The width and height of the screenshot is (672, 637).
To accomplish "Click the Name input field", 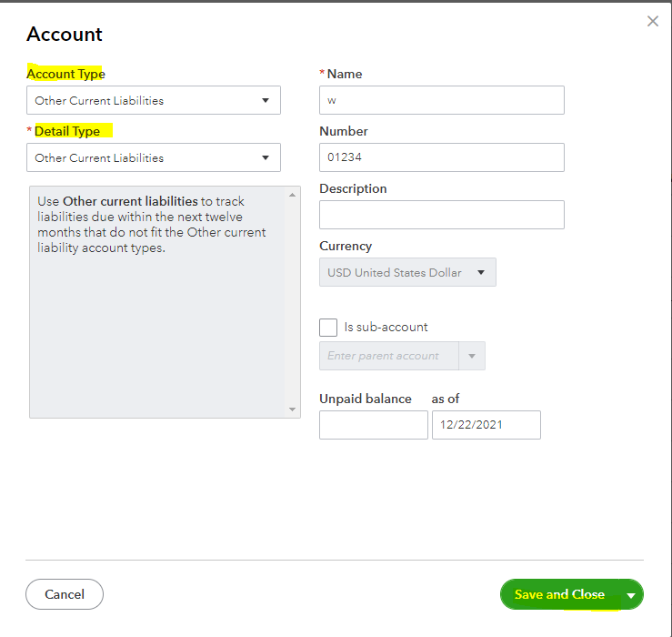I will click(442, 100).
